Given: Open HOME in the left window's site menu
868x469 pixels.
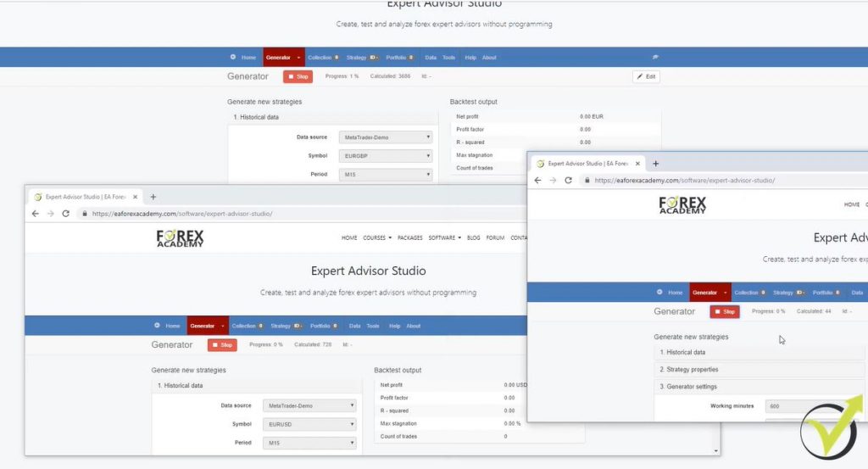Looking at the screenshot, I should click(349, 237).
